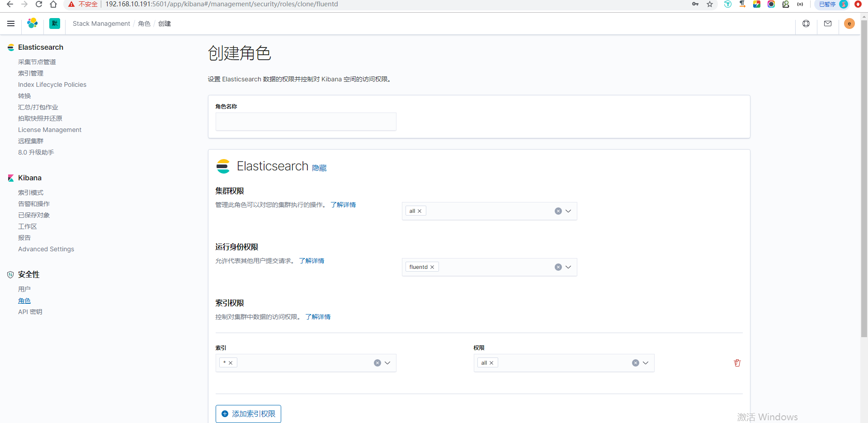Image resolution: width=868 pixels, height=423 pixels.
Task: Open 了解详情 link for cluster privileges
Action: 343,205
